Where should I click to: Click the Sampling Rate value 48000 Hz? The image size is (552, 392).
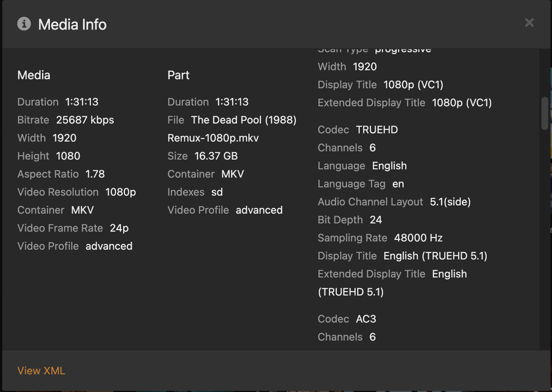(x=422, y=238)
